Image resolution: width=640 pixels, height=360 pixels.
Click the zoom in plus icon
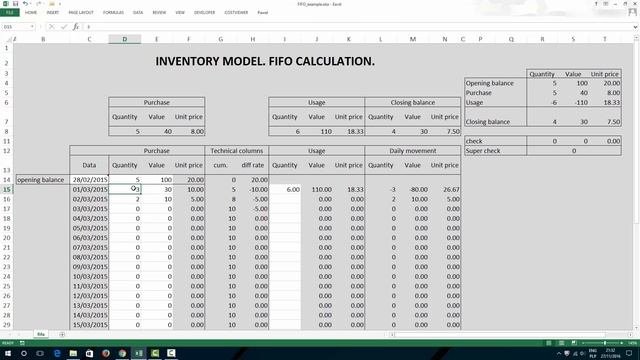622,343
